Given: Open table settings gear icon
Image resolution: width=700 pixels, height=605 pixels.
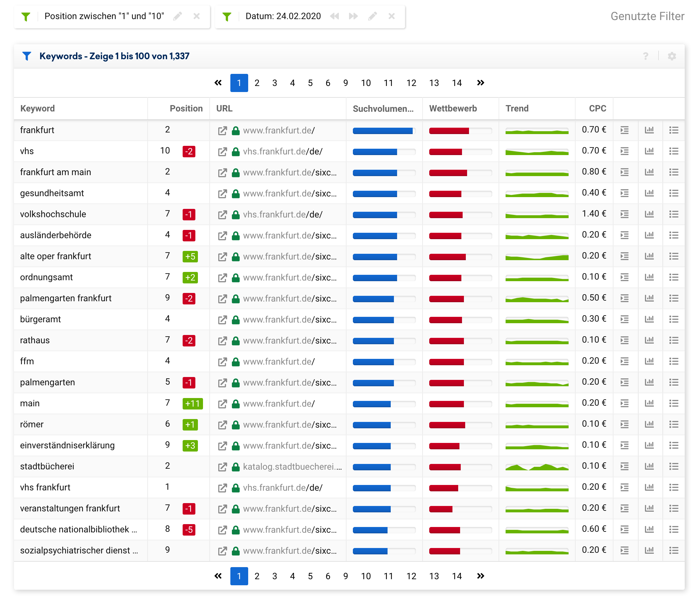Looking at the screenshot, I should [x=672, y=56].
